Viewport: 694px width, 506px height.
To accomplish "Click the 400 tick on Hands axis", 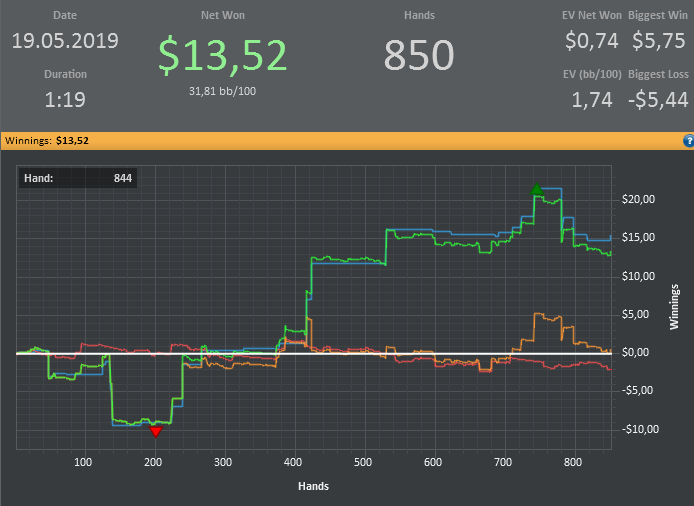I will click(293, 463).
